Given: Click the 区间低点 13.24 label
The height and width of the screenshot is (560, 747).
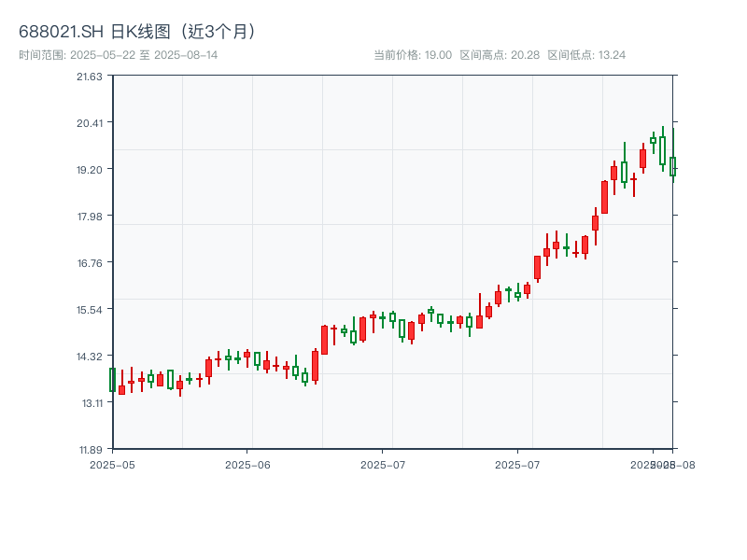Looking at the screenshot, I should click(x=586, y=55).
